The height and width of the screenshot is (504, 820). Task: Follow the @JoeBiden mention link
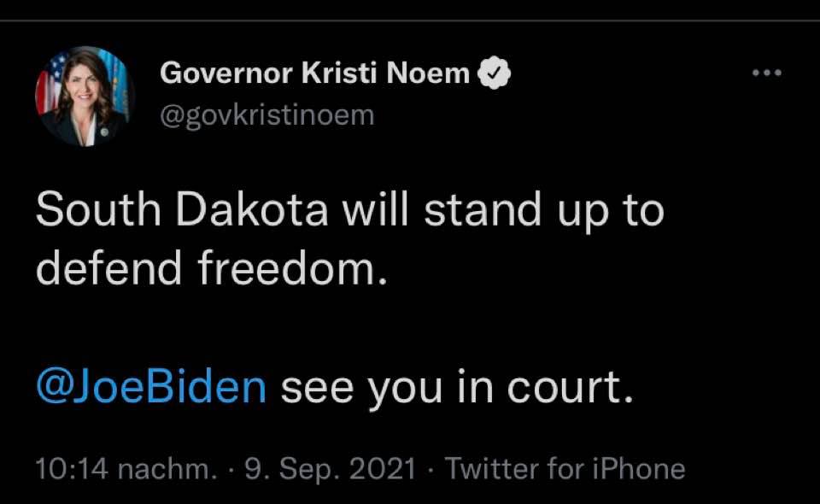point(151,388)
